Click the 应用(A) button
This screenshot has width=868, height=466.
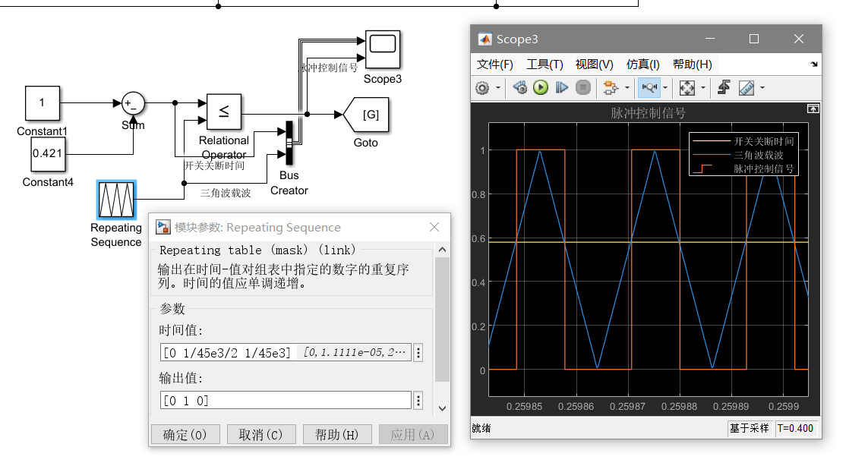(x=413, y=434)
